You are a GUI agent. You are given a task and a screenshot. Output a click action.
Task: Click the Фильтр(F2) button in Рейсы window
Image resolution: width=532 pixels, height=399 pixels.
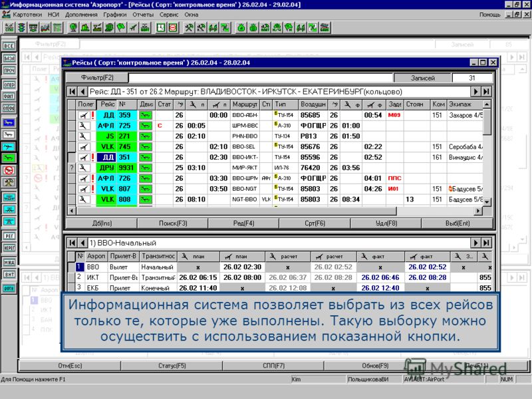[97, 78]
